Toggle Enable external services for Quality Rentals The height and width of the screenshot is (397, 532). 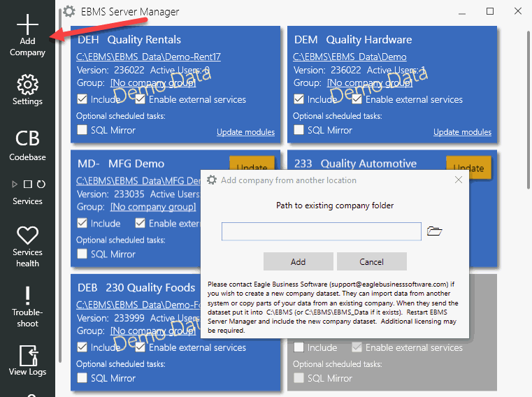point(140,99)
